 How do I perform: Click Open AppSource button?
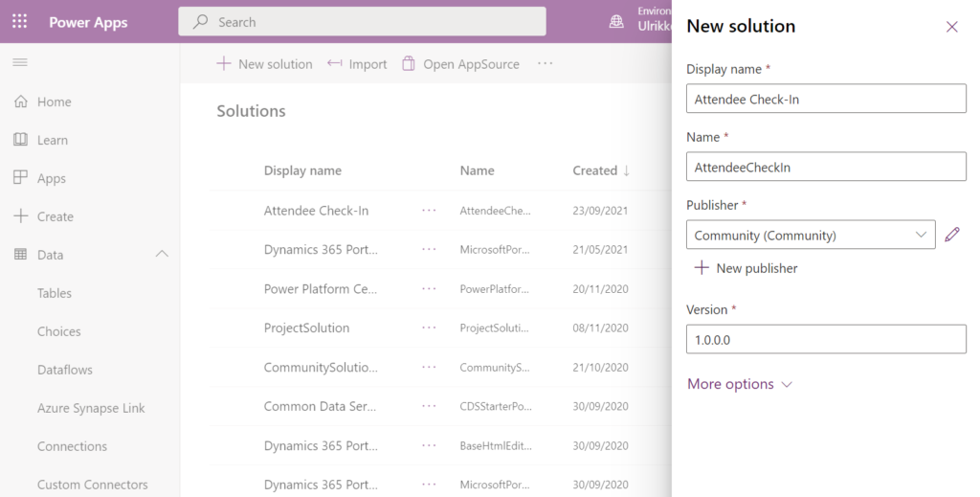pyautogui.click(x=460, y=64)
